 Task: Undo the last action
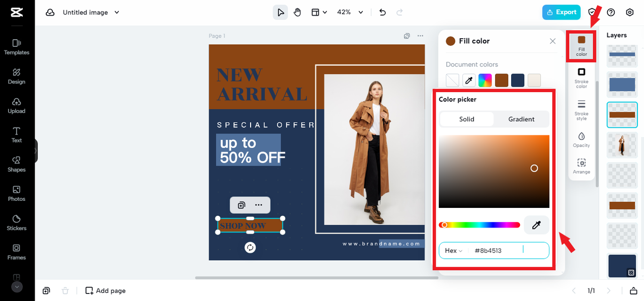[x=382, y=13]
